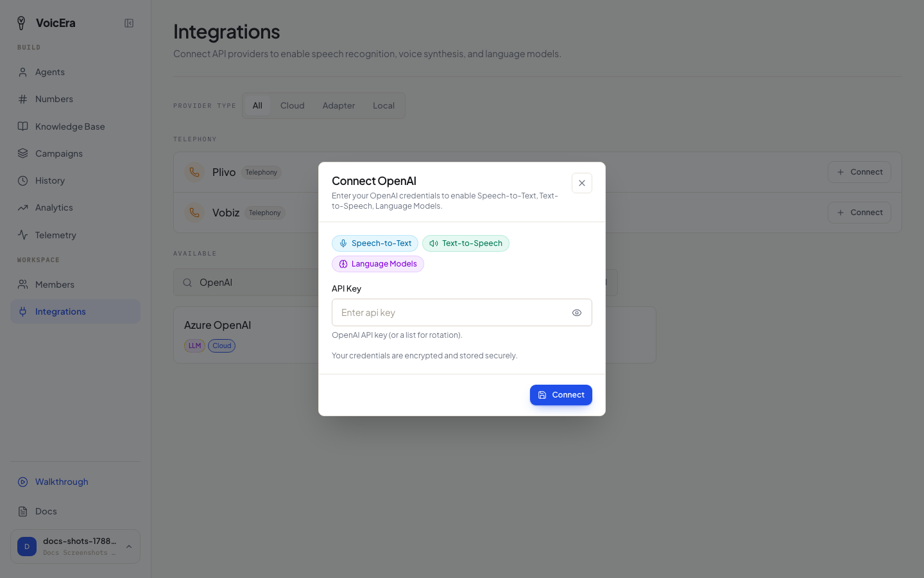Click the Agents person icon
The height and width of the screenshot is (578, 924).
click(x=22, y=72)
